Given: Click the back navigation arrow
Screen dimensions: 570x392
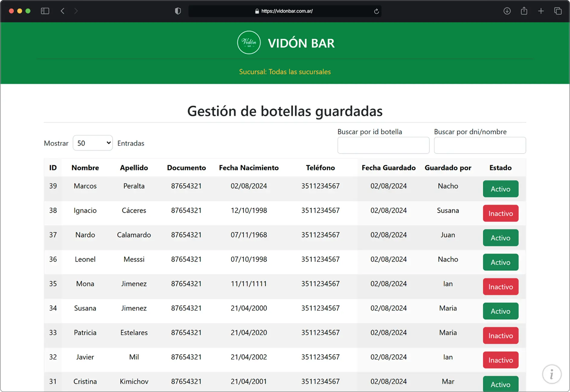Looking at the screenshot, I should click(x=62, y=11).
